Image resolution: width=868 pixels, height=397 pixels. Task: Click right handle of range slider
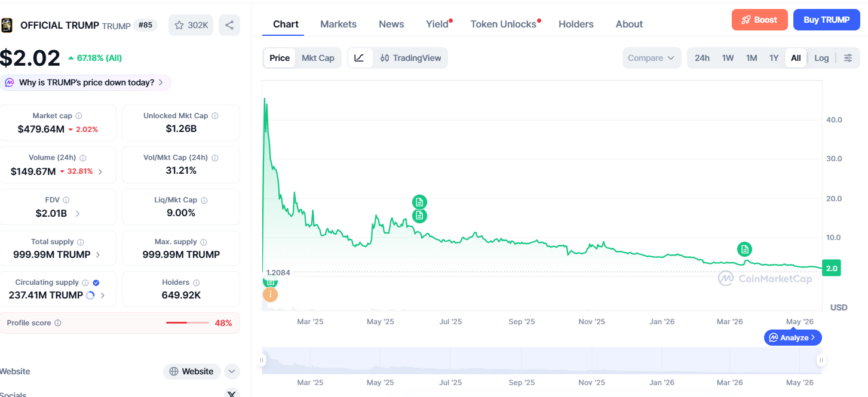click(821, 360)
